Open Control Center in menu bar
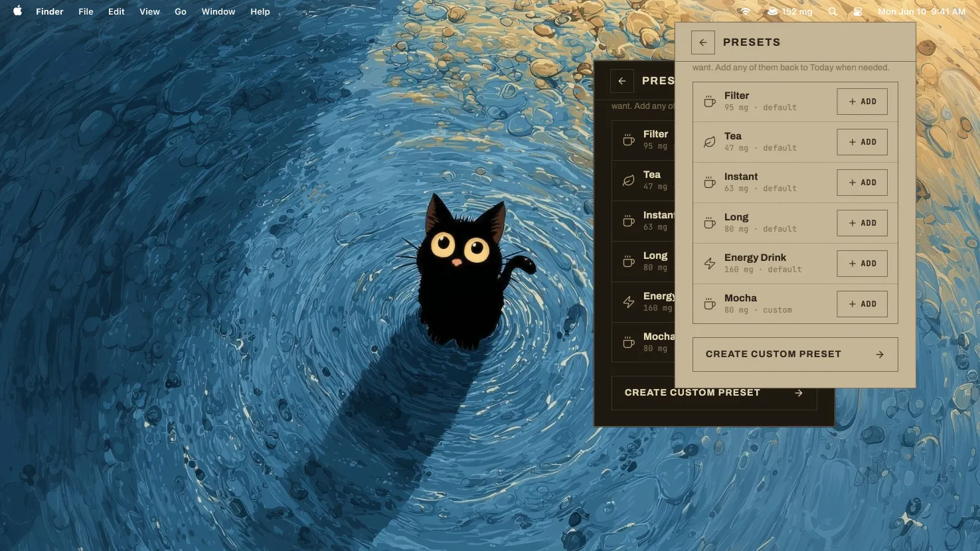980x551 pixels. coord(858,11)
